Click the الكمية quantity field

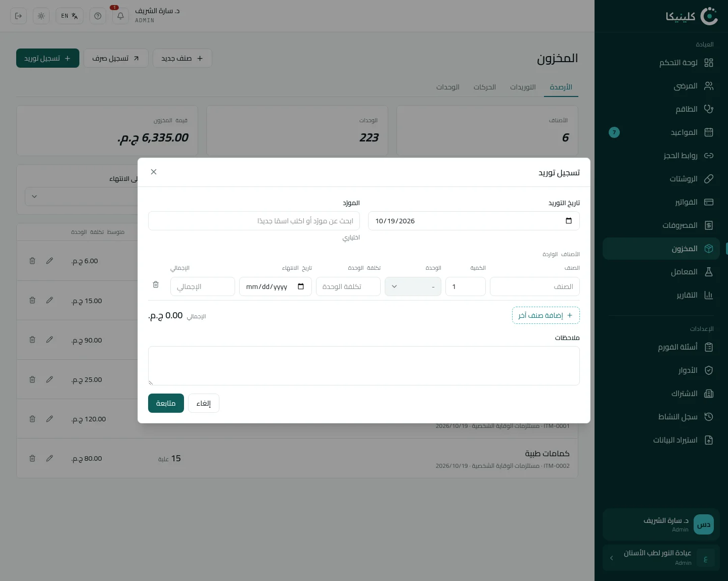coord(466,286)
